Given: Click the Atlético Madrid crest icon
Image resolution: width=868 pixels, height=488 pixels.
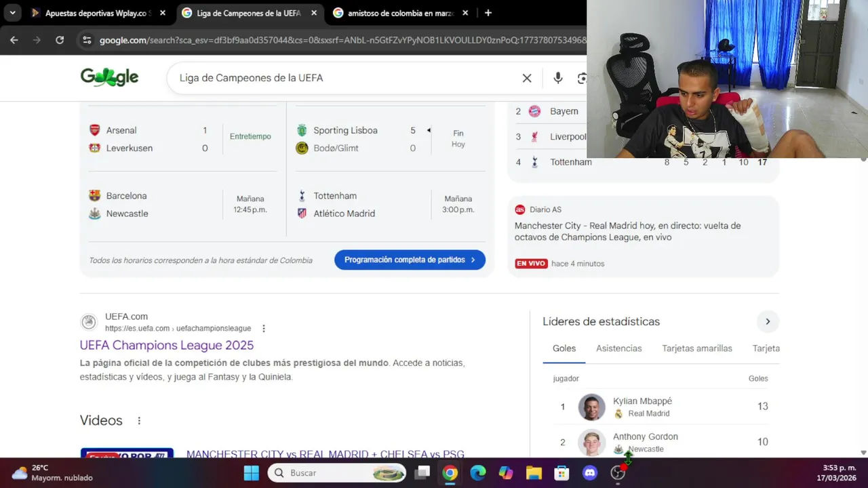Looking at the screenshot, I should click(302, 213).
